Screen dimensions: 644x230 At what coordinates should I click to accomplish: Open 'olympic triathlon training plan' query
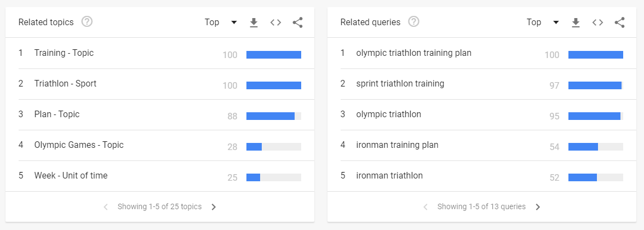click(413, 53)
